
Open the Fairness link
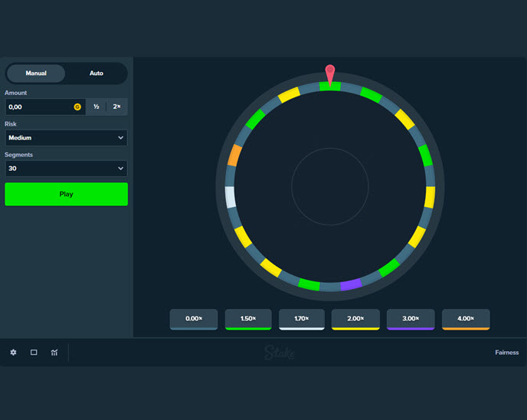tap(506, 353)
